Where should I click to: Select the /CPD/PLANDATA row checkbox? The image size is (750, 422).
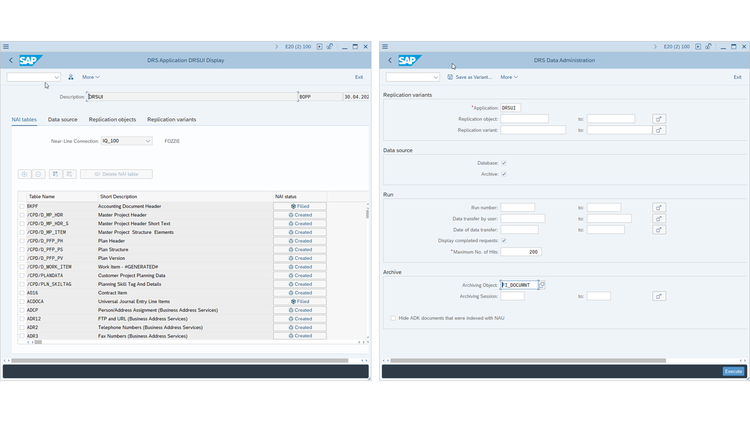coord(22,276)
